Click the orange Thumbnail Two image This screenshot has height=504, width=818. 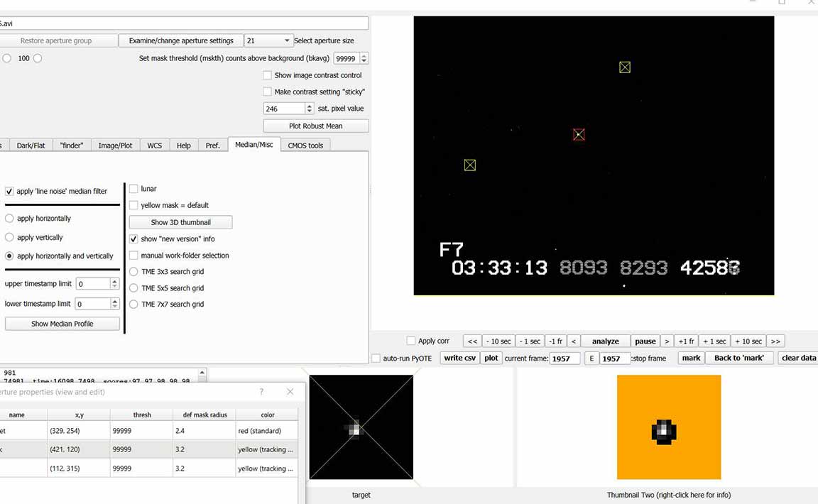(668, 427)
